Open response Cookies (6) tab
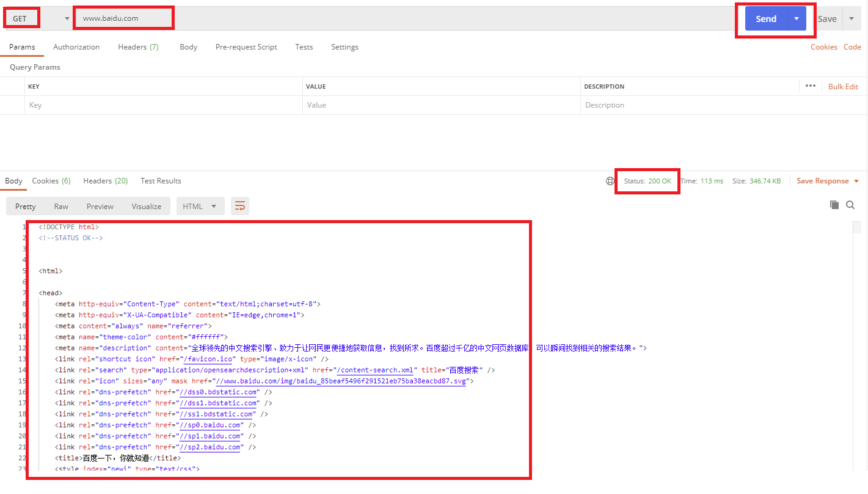This screenshot has width=868, height=494. (51, 181)
